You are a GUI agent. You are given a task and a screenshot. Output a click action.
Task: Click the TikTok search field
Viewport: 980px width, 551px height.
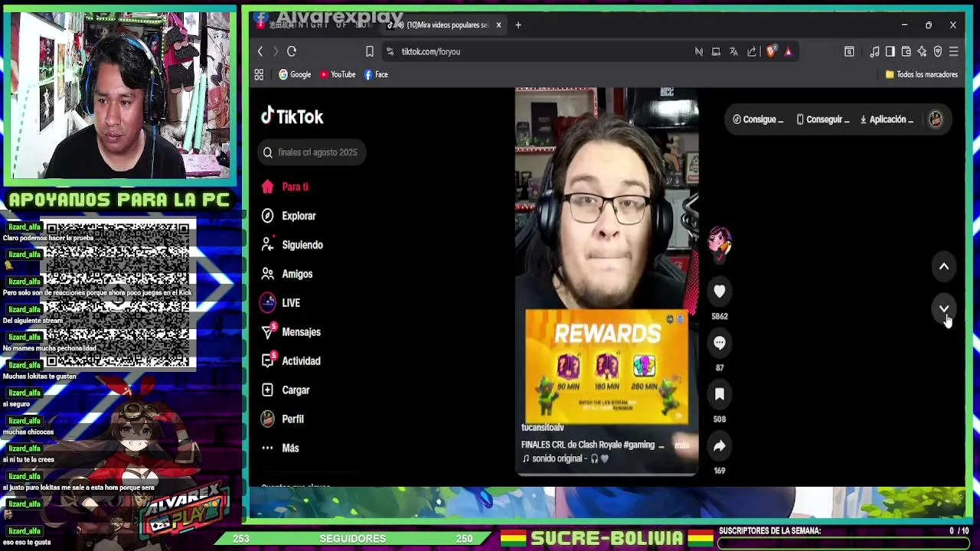tap(312, 152)
